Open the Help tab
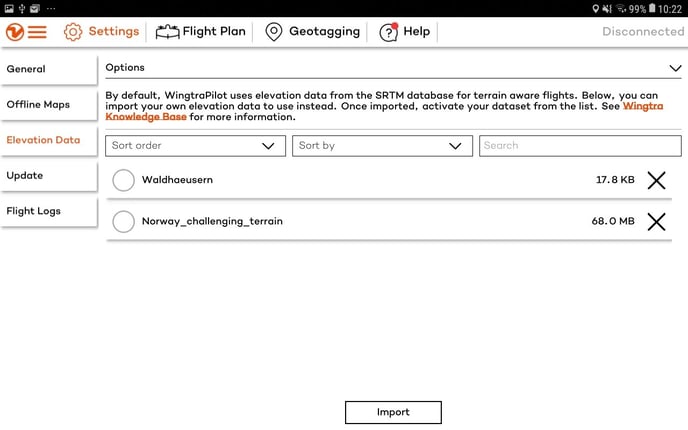The height and width of the screenshot is (430, 688). [405, 32]
